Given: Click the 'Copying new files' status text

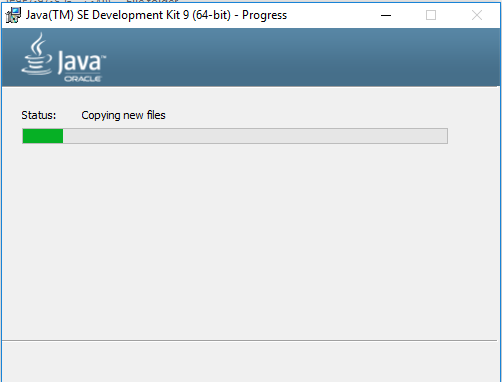Looking at the screenshot, I should (x=123, y=115).
